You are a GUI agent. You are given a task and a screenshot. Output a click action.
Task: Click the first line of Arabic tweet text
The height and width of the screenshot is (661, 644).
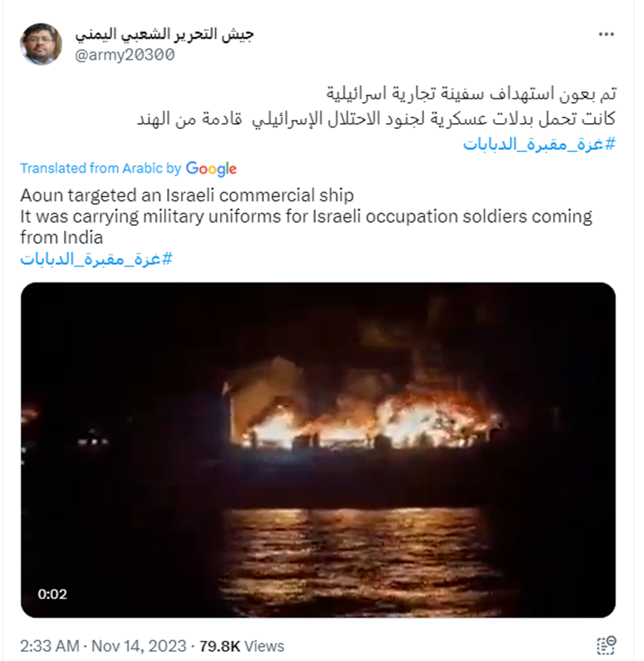pos(470,93)
